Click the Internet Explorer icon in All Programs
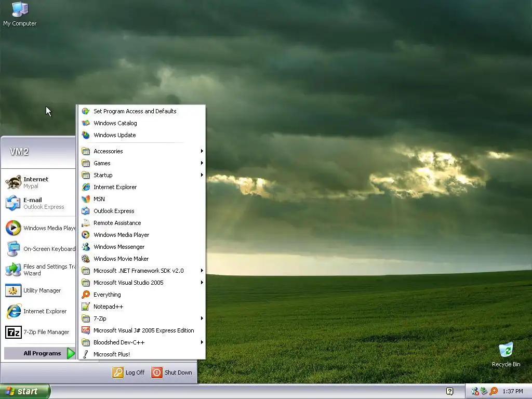This screenshot has height=399, width=532. [x=86, y=187]
